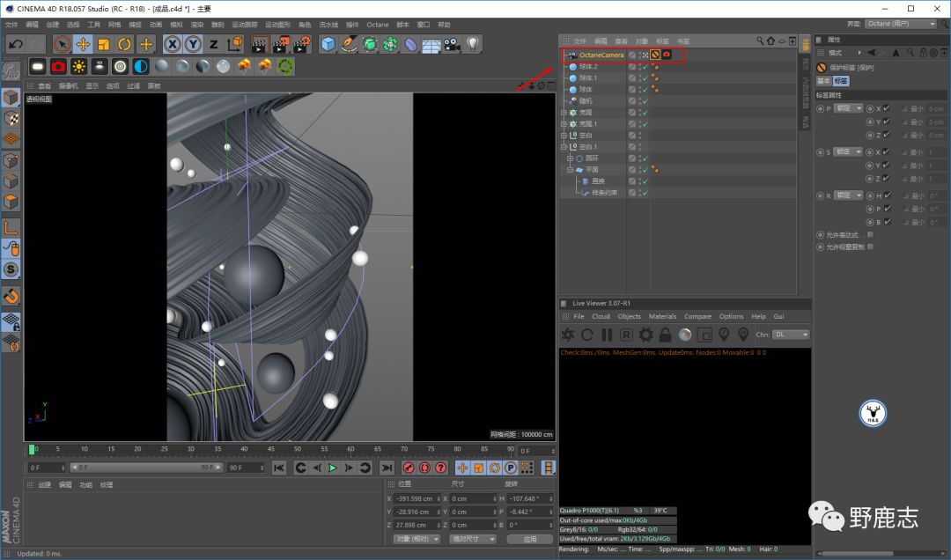The image size is (951, 560).
Task: Click the Rotate tool icon
Action: pos(124,44)
